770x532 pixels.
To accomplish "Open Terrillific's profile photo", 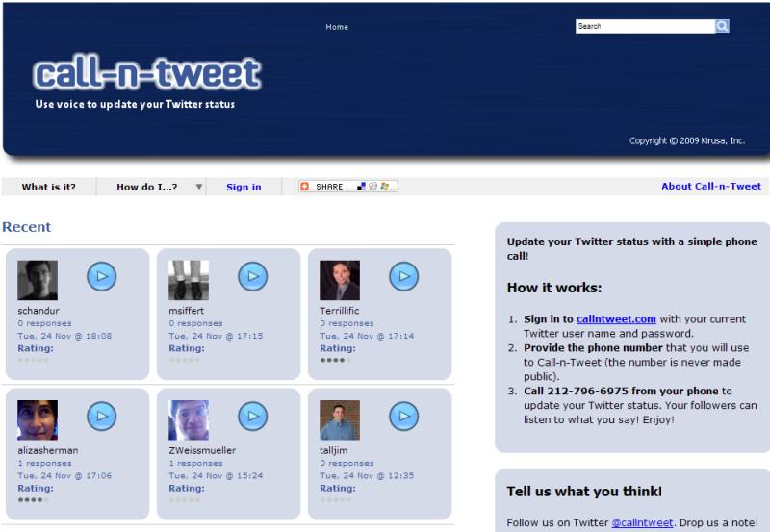I will pos(340,280).
